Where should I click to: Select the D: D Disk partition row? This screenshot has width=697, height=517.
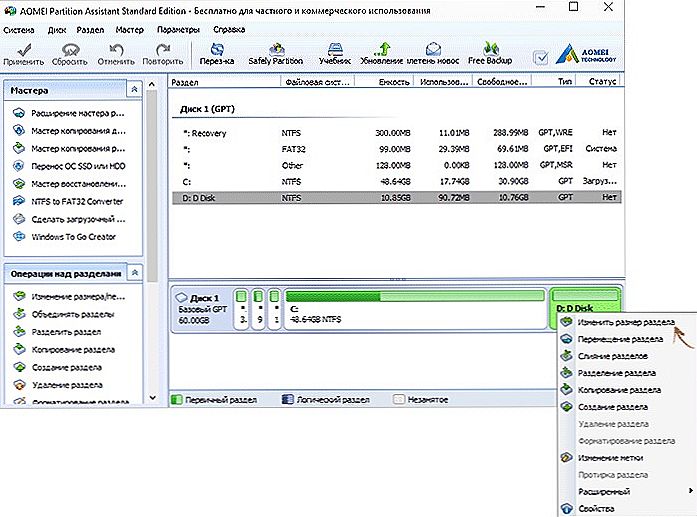[397, 197]
